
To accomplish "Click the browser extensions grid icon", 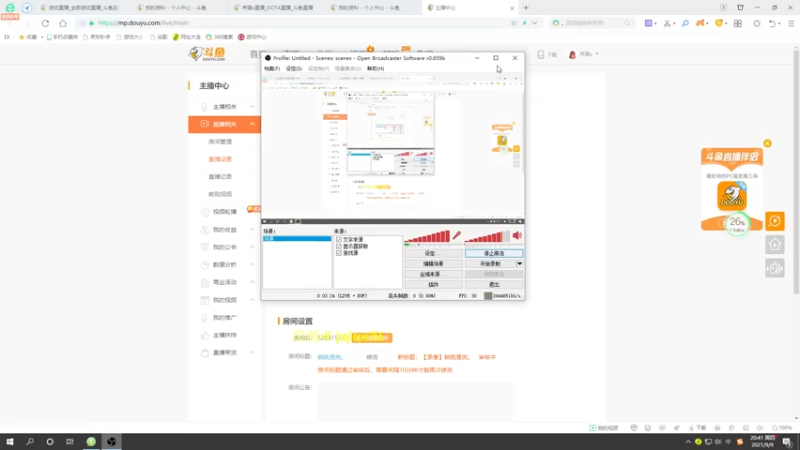I will (738, 23).
